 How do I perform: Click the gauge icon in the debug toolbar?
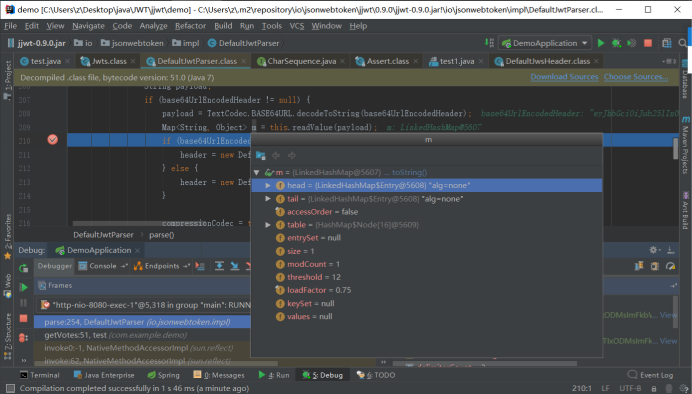670,266
